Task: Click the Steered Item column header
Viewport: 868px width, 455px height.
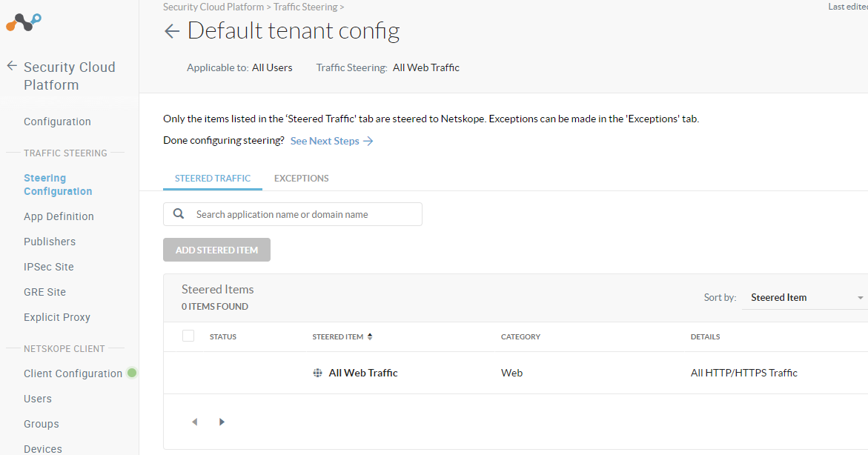Action: (x=338, y=336)
